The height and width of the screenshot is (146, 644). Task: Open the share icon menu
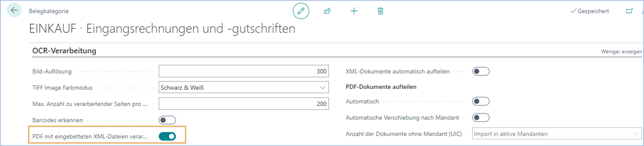coord(327,11)
